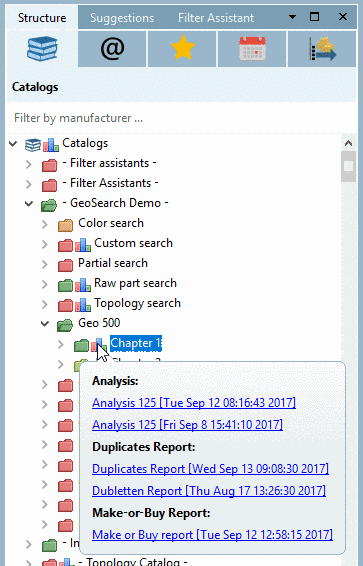Open the @ tab icon
Viewport: 363px width, 566px height.
(x=112, y=49)
